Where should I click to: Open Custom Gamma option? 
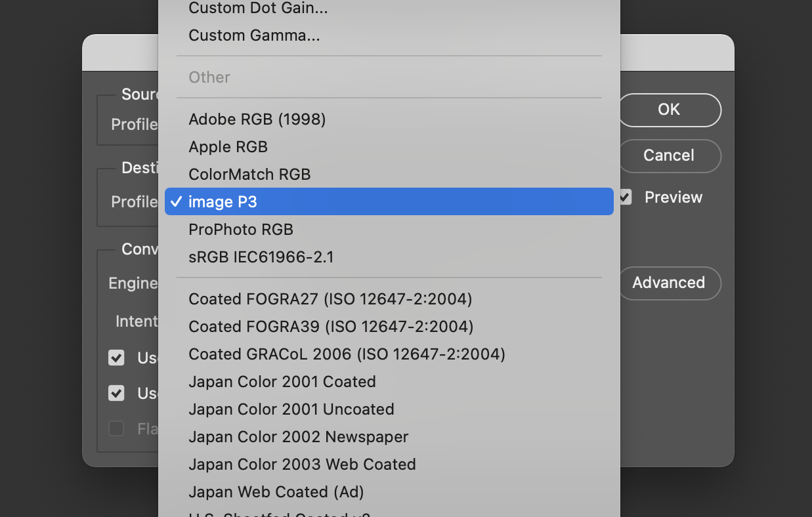254,35
